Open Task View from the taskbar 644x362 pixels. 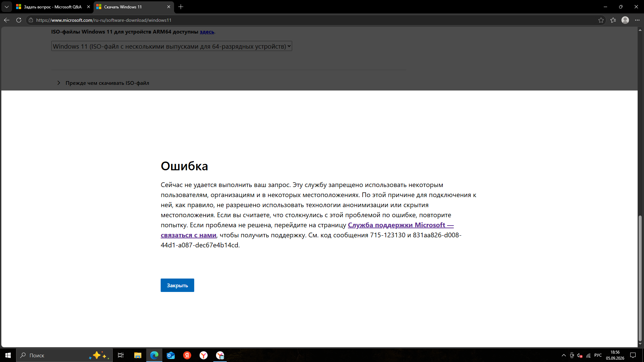tap(121, 355)
